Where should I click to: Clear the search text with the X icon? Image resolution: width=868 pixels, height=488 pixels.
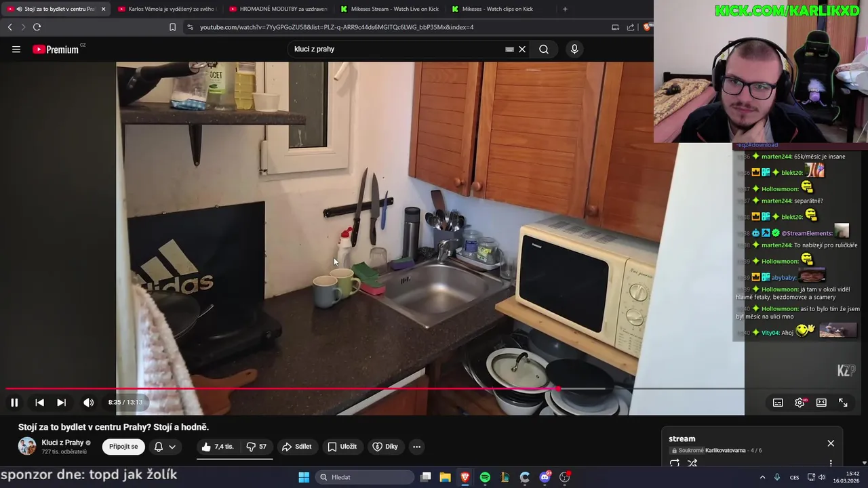coord(522,49)
